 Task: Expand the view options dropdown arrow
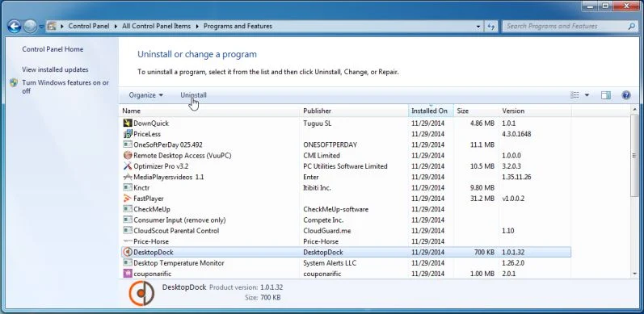[587, 95]
